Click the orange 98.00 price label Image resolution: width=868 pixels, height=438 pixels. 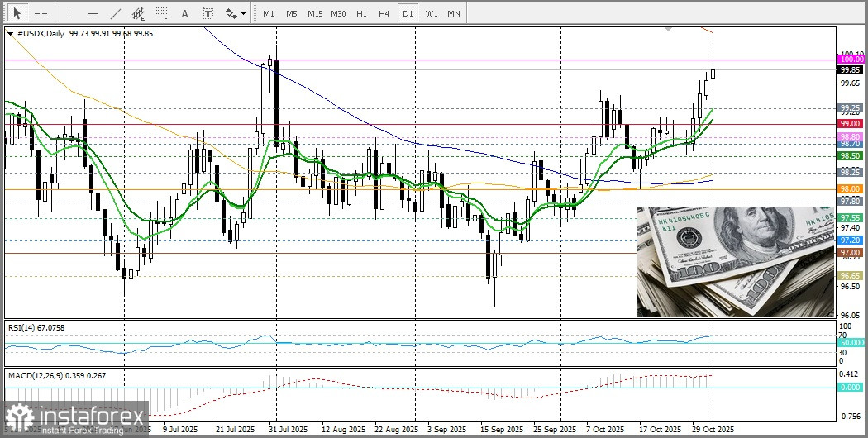851,188
